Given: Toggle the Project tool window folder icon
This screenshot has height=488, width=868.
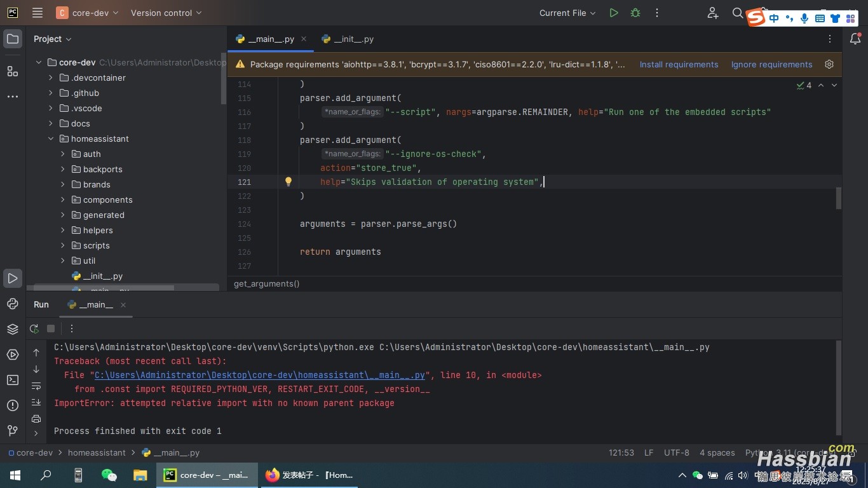Looking at the screenshot, I should (13, 39).
